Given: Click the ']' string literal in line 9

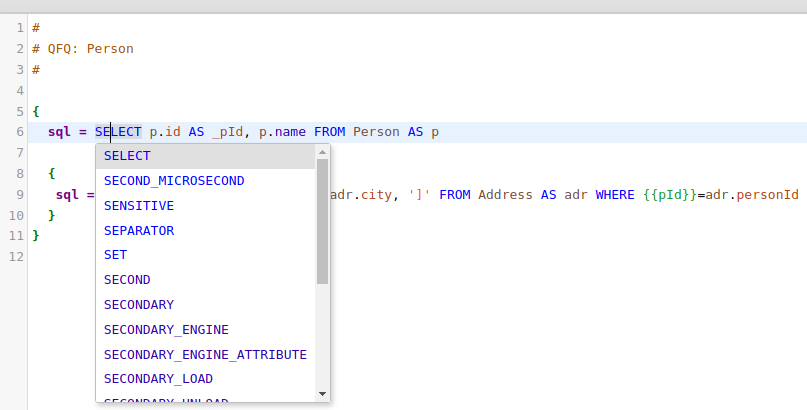Looking at the screenshot, I should [419, 195].
